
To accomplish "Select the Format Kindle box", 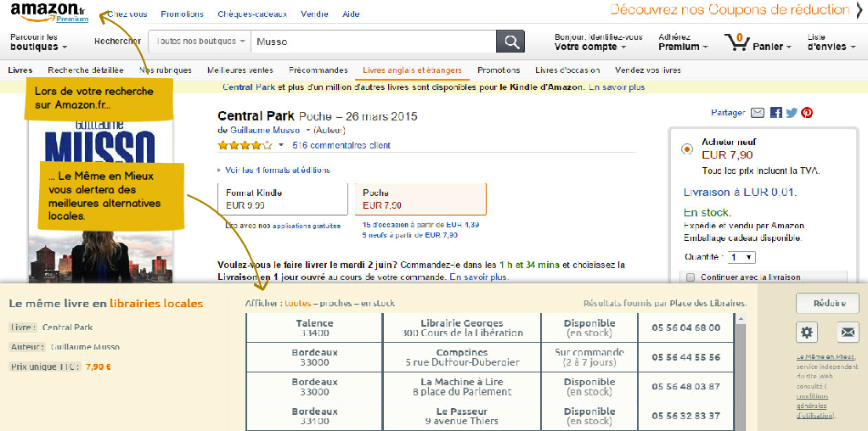I will click(x=282, y=199).
